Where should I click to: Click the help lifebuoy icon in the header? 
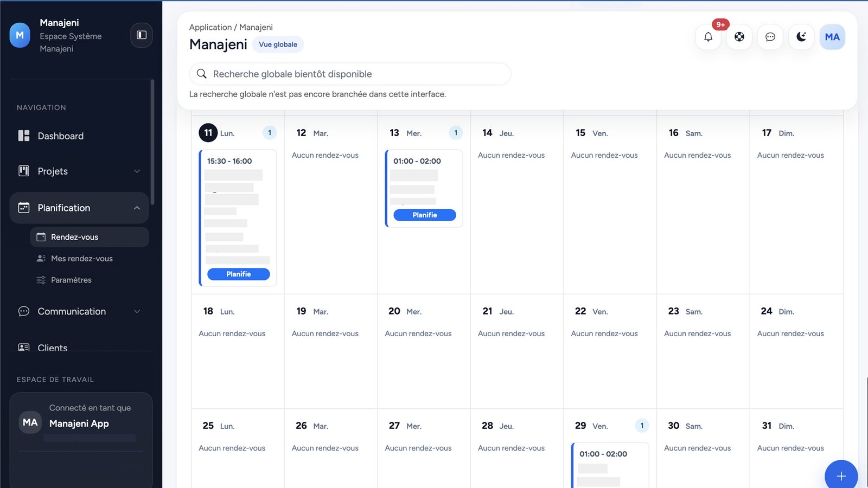tap(739, 37)
